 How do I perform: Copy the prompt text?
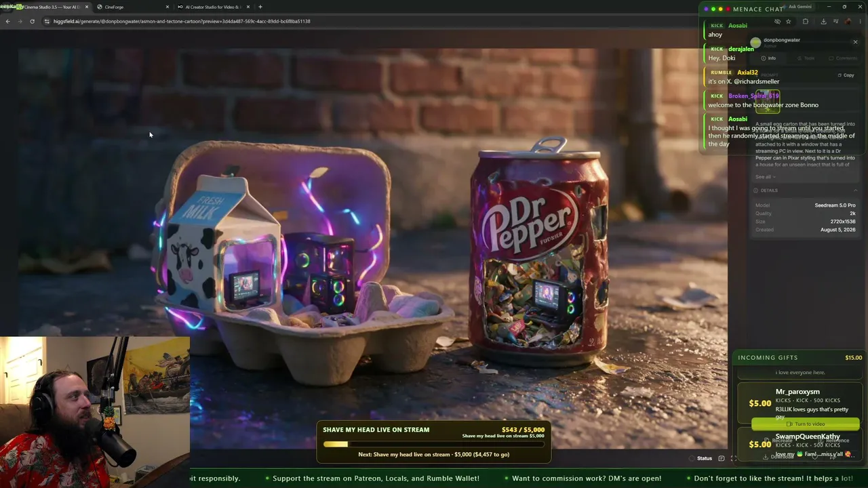coord(846,75)
